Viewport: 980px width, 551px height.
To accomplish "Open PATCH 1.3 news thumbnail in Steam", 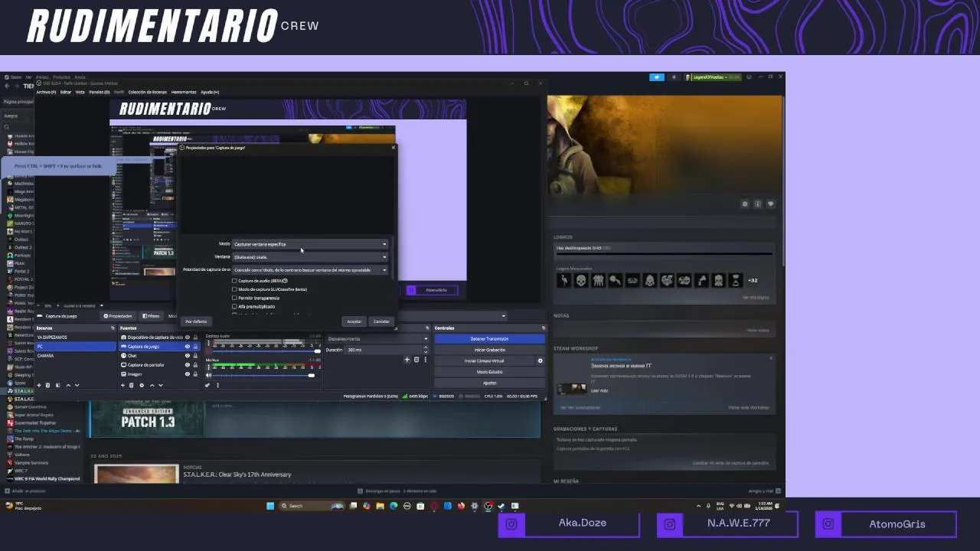I will (147, 419).
